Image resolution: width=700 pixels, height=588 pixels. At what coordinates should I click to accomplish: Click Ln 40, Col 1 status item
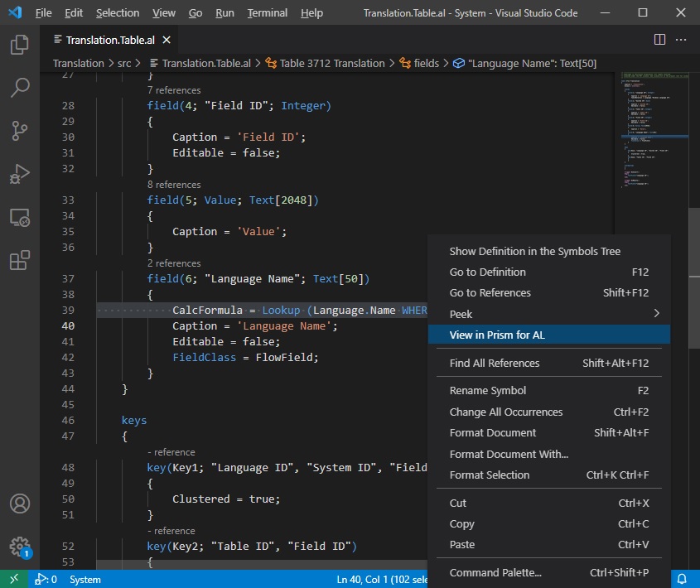[x=382, y=579]
